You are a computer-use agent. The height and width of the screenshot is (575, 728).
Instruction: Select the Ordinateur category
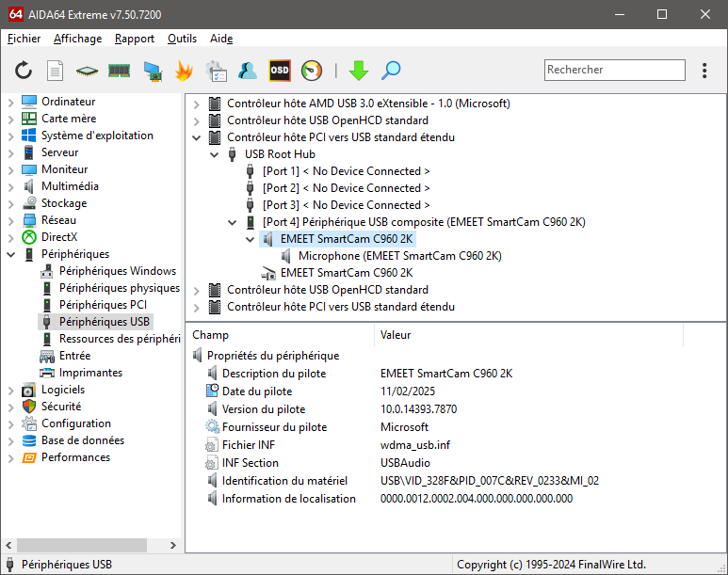point(68,102)
